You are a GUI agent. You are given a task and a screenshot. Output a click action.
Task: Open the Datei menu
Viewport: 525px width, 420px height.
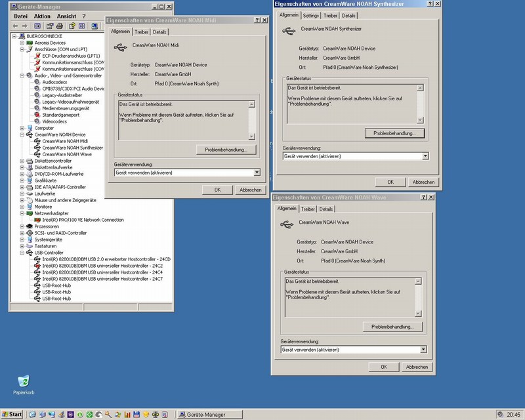pos(21,16)
